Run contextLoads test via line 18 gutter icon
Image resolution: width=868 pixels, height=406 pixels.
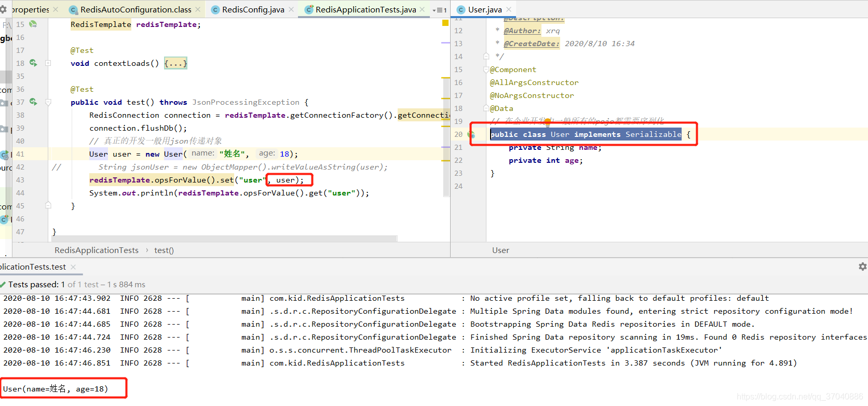(x=33, y=63)
